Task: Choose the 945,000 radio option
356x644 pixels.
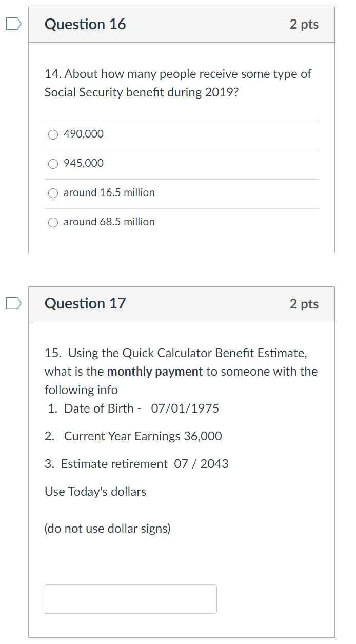Action: click(53, 164)
